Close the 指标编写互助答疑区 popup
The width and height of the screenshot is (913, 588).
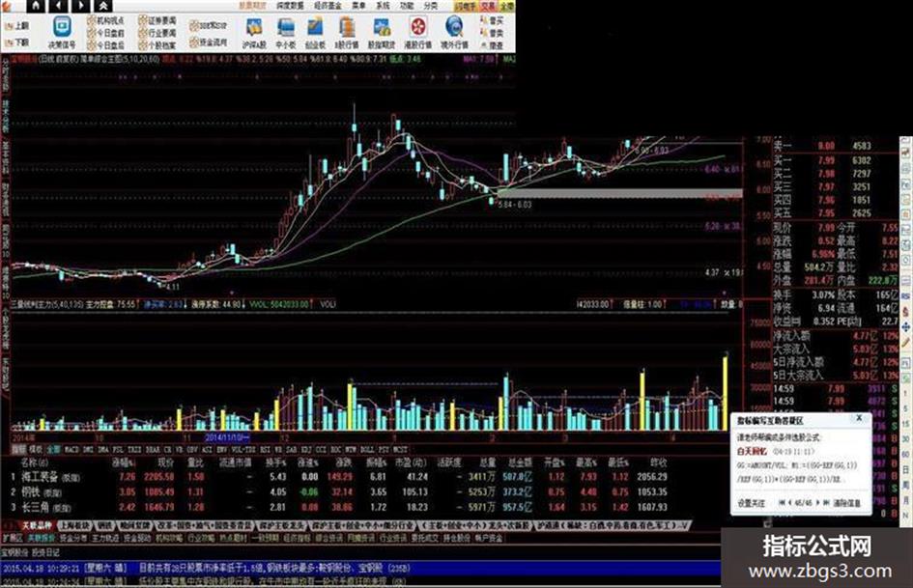coord(859,419)
